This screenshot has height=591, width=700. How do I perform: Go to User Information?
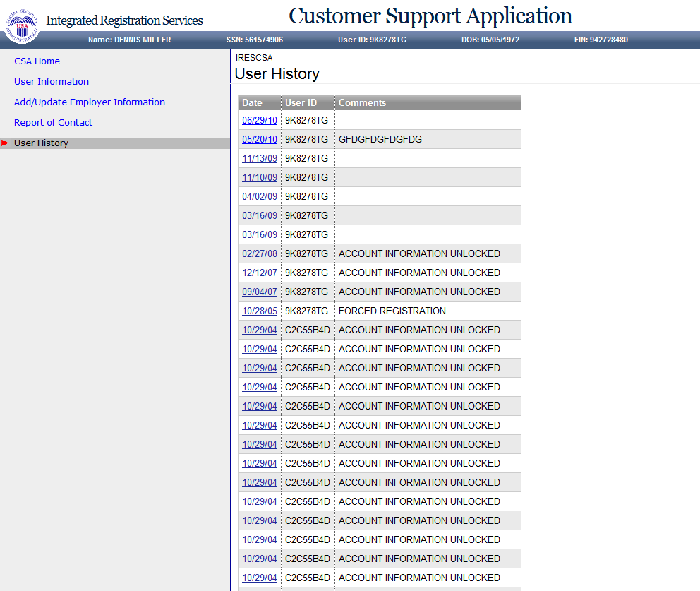point(52,82)
